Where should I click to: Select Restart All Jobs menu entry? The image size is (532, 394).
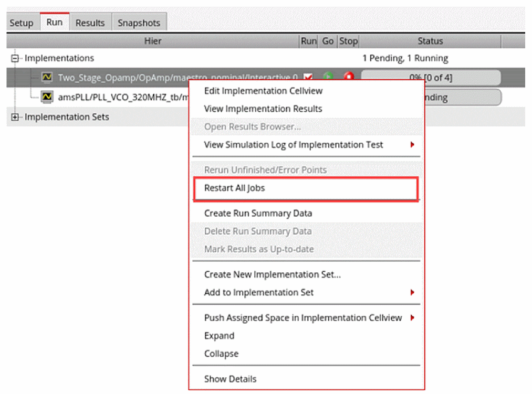click(x=306, y=188)
